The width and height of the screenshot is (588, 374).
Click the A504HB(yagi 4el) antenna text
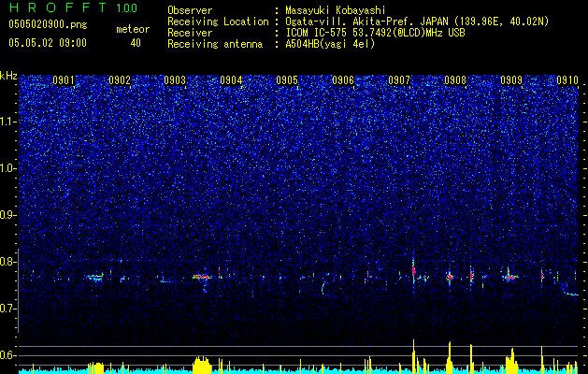tap(330, 44)
